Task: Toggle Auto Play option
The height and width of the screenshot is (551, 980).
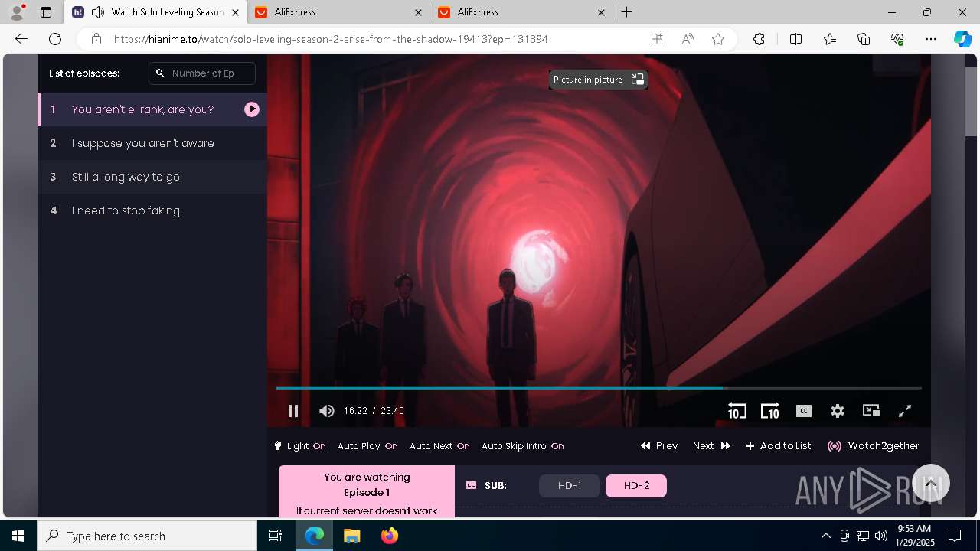Action: click(367, 446)
